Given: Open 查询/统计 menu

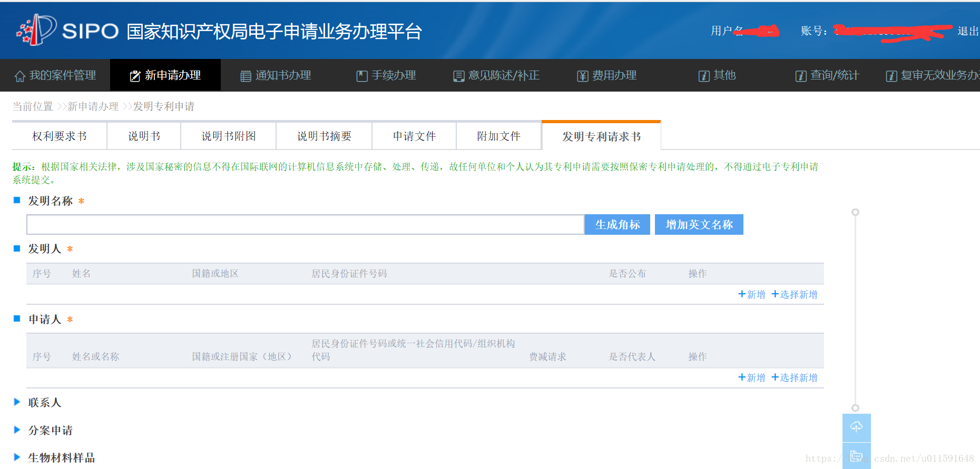Looking at the screenshot, I should pos(827,75).
